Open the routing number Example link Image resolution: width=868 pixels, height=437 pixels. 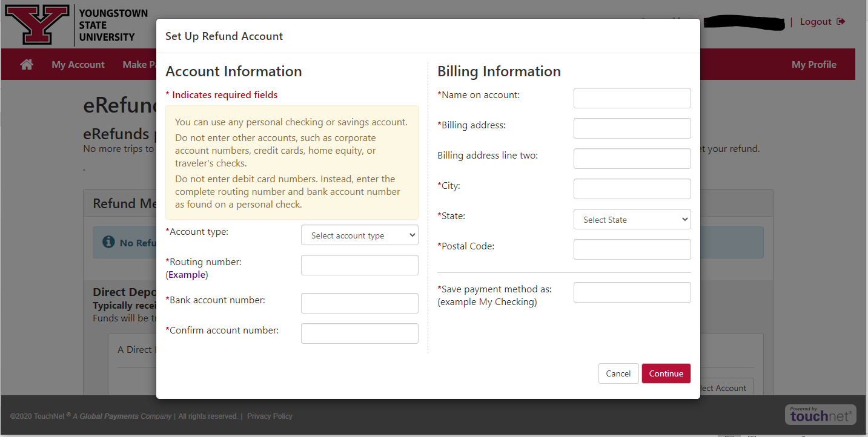click(x=188, y=275)
